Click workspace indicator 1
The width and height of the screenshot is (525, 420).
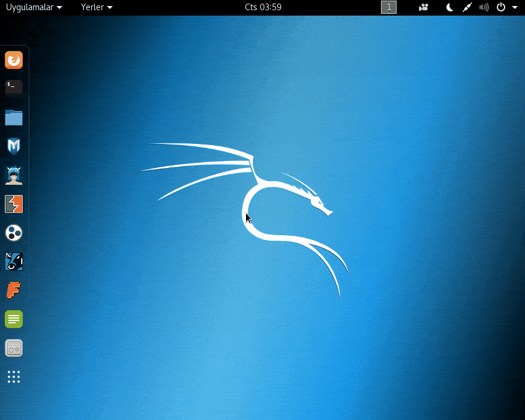tap(389, 7)
